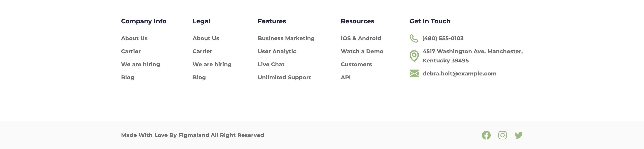Open About Us under Company Info
Image resolution: width=644 pixels, height=149 pixels.
134,38
